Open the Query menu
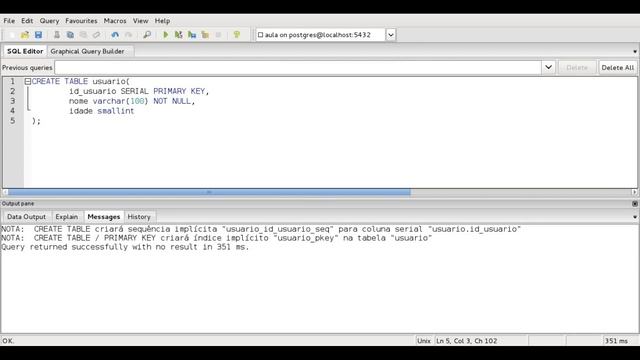The image size is (640, 360). point(49,21)
